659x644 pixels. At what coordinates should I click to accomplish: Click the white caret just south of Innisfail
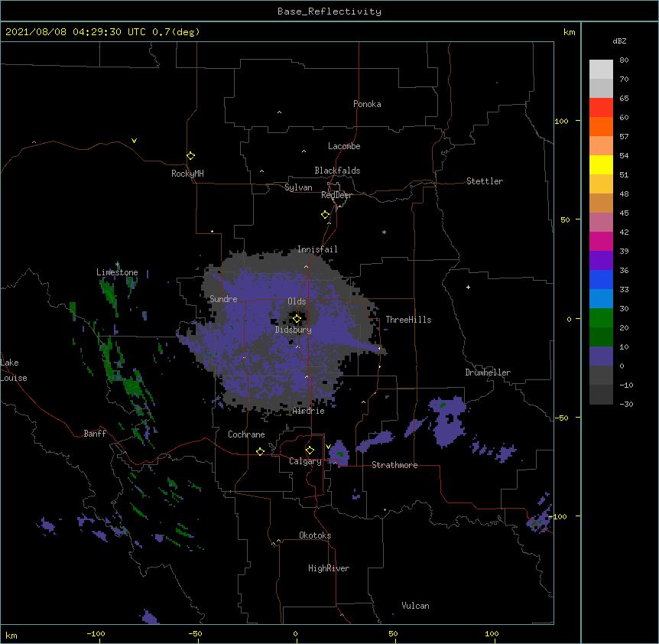306,266
